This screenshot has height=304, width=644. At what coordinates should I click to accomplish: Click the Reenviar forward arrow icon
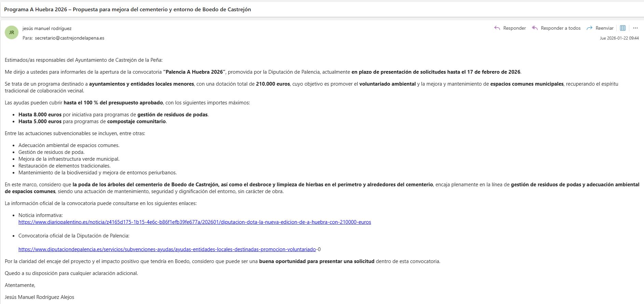[589, 28]
